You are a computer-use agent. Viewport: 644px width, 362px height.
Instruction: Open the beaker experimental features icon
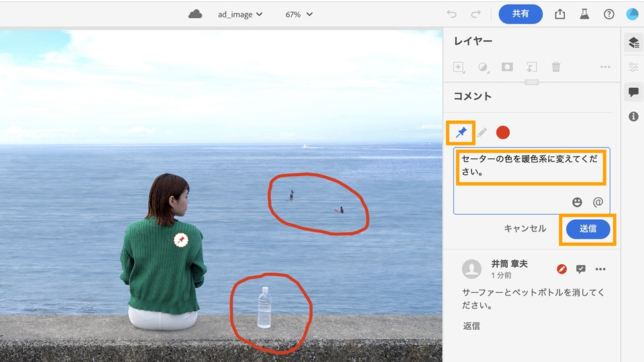(584, 14)
